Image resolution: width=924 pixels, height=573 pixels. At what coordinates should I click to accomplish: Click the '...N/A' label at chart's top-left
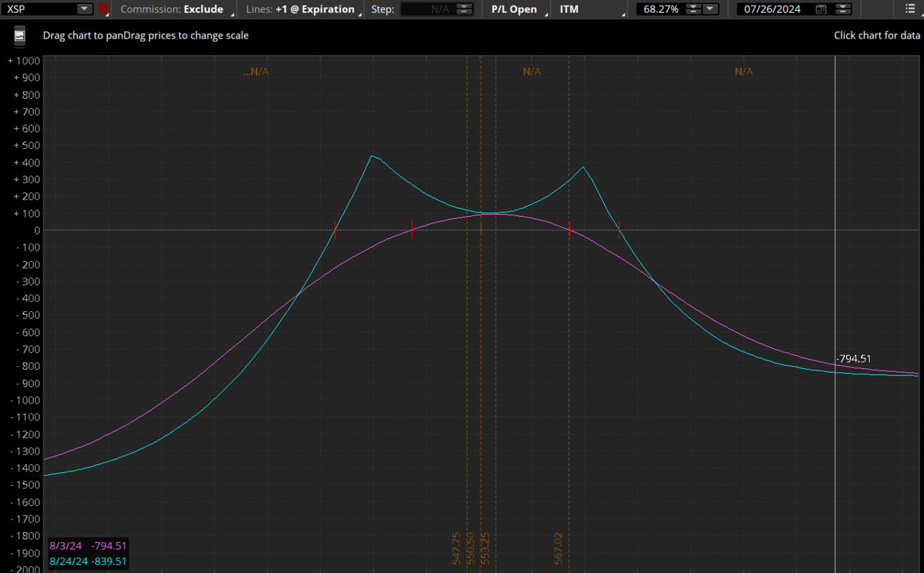[x=256, y=72]
